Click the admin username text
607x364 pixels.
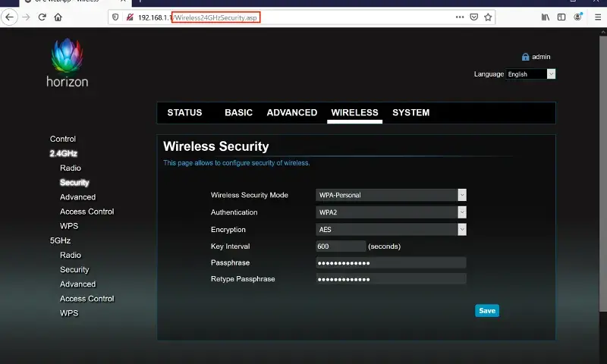[541, 57]
